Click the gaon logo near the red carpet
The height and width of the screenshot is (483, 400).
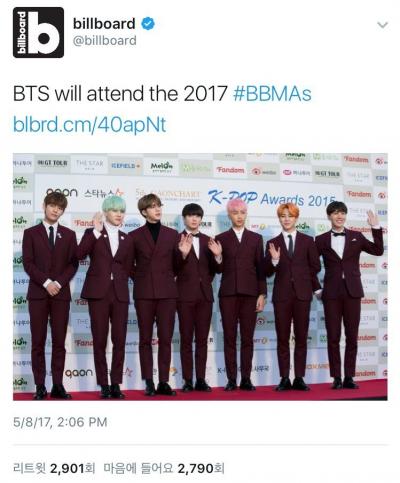pyautogui.click(x=79, y=373)
